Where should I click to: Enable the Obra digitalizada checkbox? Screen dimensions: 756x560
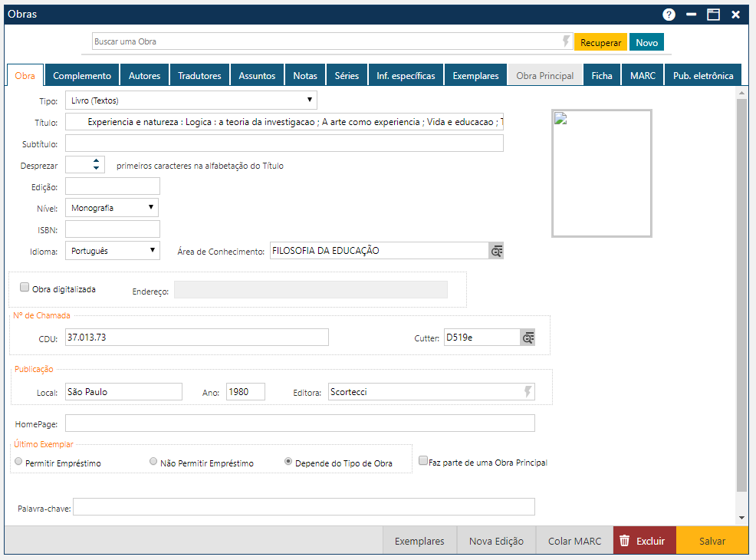point(24,286)
